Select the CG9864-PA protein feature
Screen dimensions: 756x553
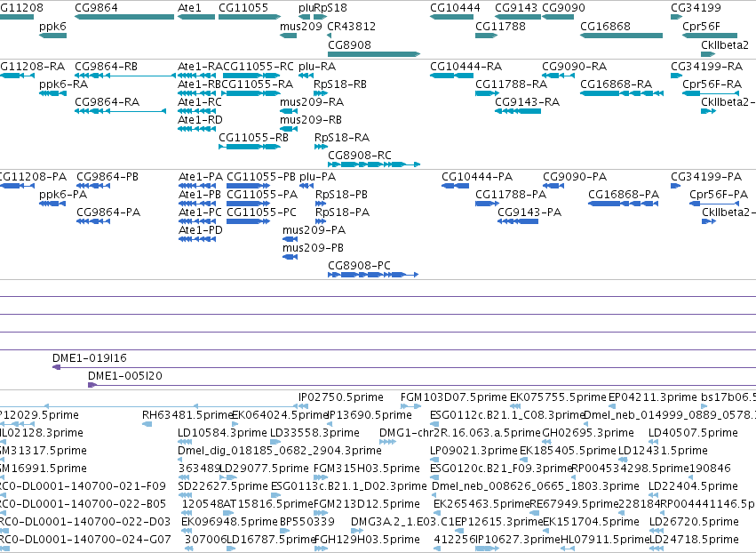click(x=93, y=221)
